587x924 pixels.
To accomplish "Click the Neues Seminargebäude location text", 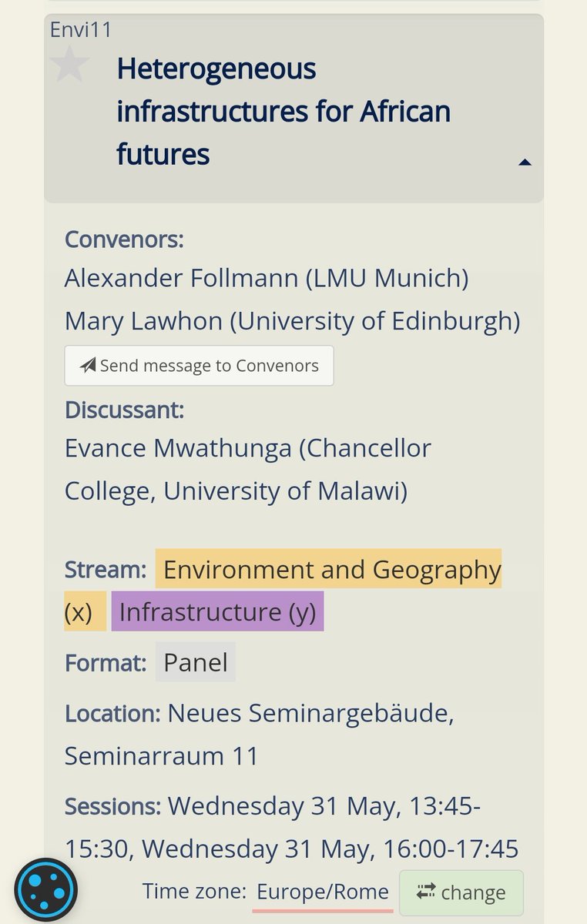I will pos(310,714).
